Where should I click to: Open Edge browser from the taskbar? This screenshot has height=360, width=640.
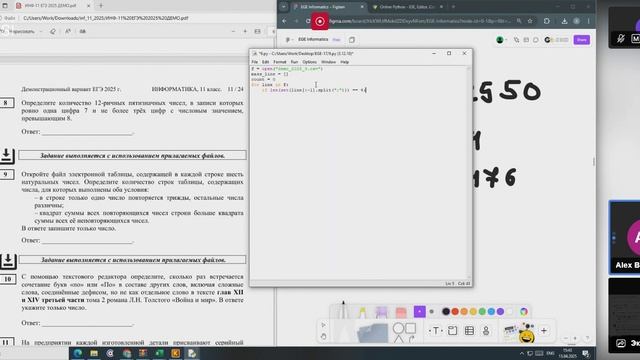coord(78,353)
